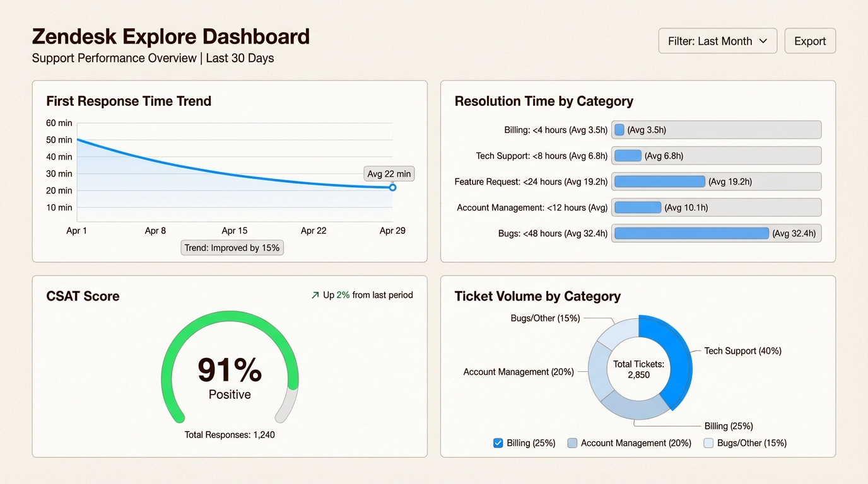Open the Filter: Last Month dropdown
The height and width of the screenshot is (484, 868).
coord(717,41)
